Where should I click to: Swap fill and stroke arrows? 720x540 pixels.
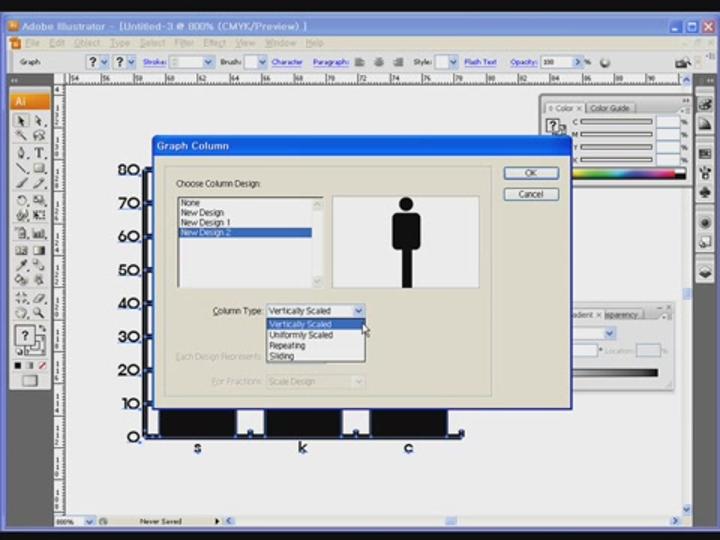pos(42,328)
